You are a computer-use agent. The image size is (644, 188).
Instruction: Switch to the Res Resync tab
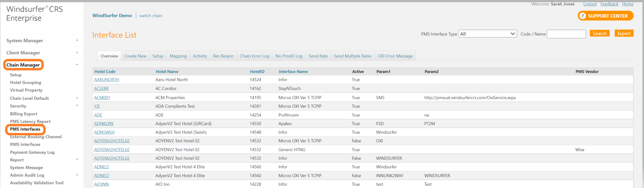pyautogui.click(x=223, y=56)
